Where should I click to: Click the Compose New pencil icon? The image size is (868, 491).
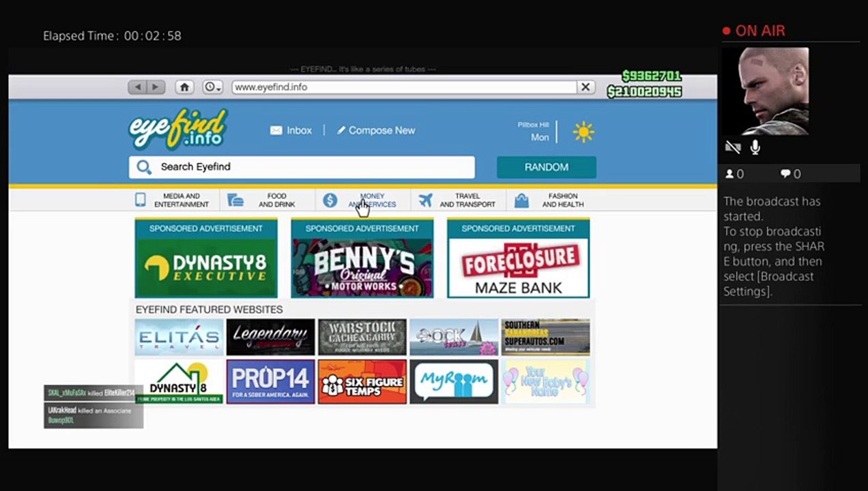coord(341,130)
